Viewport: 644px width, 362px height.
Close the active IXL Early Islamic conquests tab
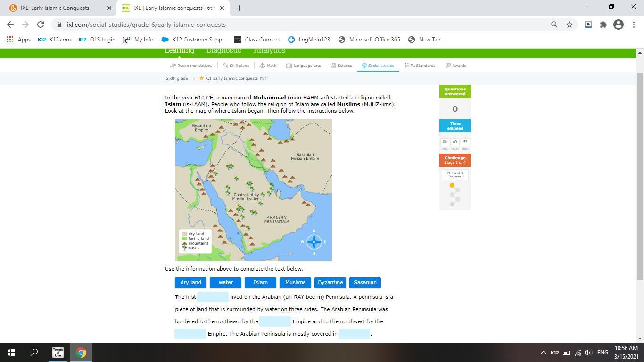222,8
